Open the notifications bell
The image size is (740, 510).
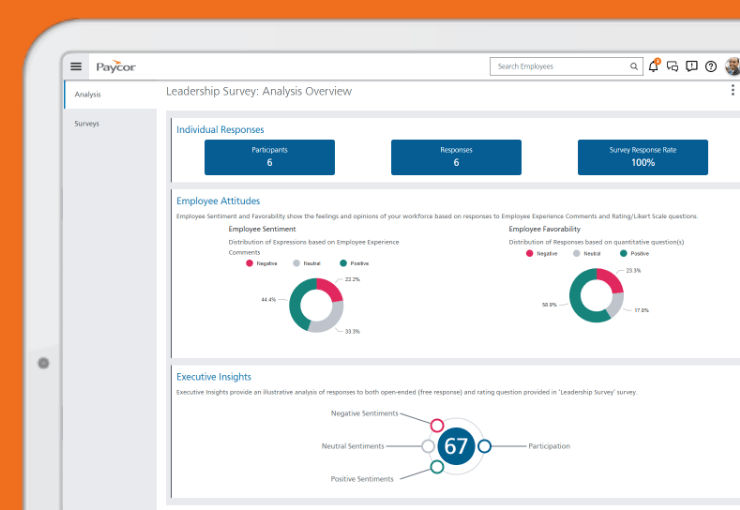pyautogui.click(x=654, y=66)
